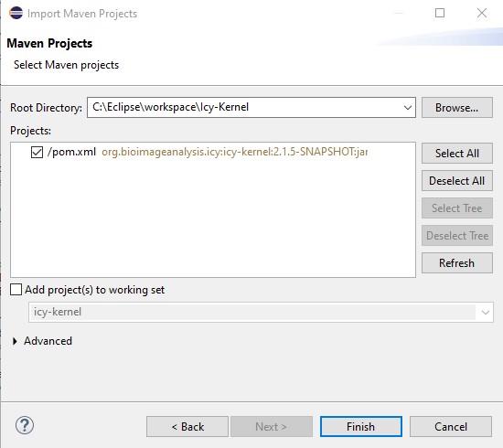Close the Import Maven Projects dialog
The image size is (503, 448).
(482, 13)
